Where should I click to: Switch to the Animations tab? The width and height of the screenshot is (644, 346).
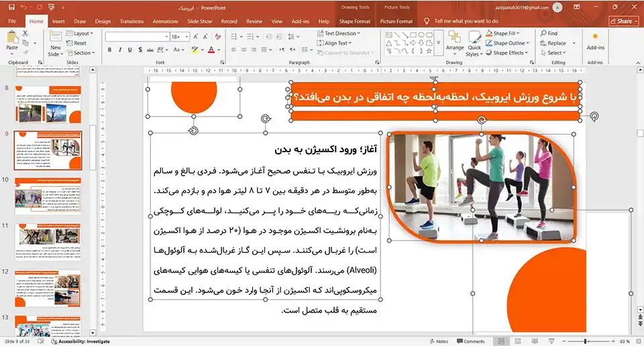[x=164, y=21]
